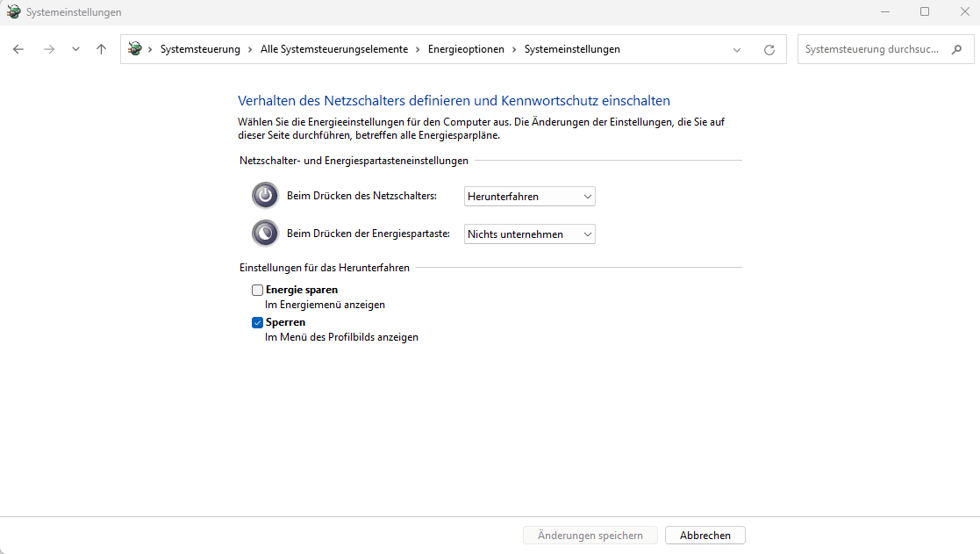Open the recent locations chevron
Screen dimensions: 980x554
coord(75,49)
